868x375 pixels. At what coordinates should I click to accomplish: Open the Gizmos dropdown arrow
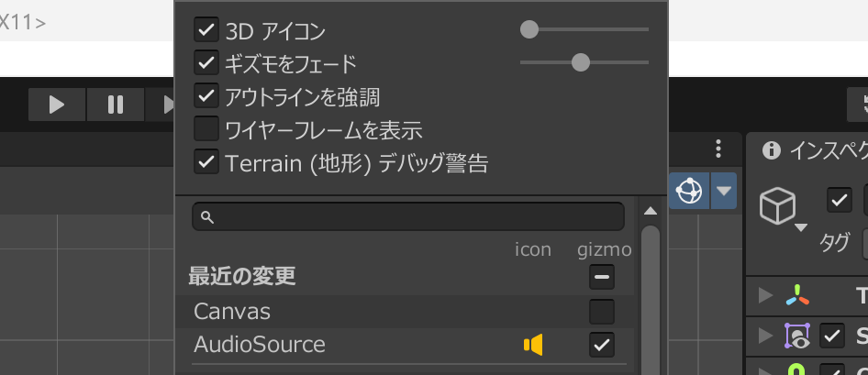pyautogui.click(x=725, y=192)
